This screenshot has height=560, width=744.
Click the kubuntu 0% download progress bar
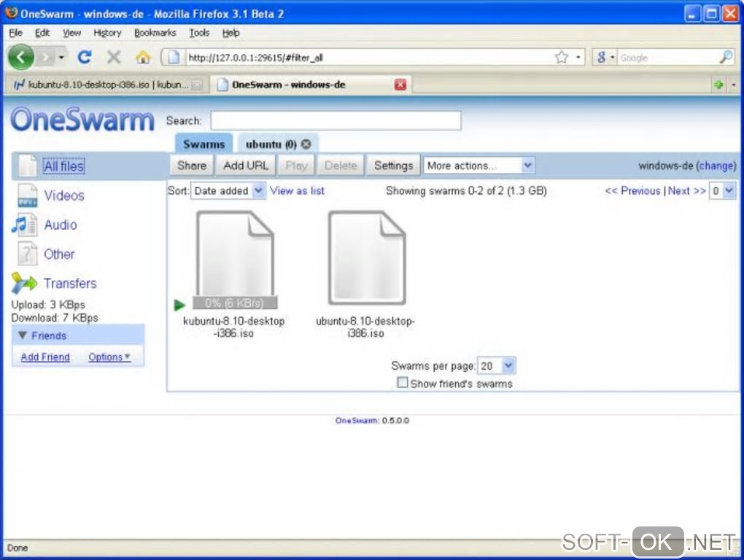click(x=235, y=303)
